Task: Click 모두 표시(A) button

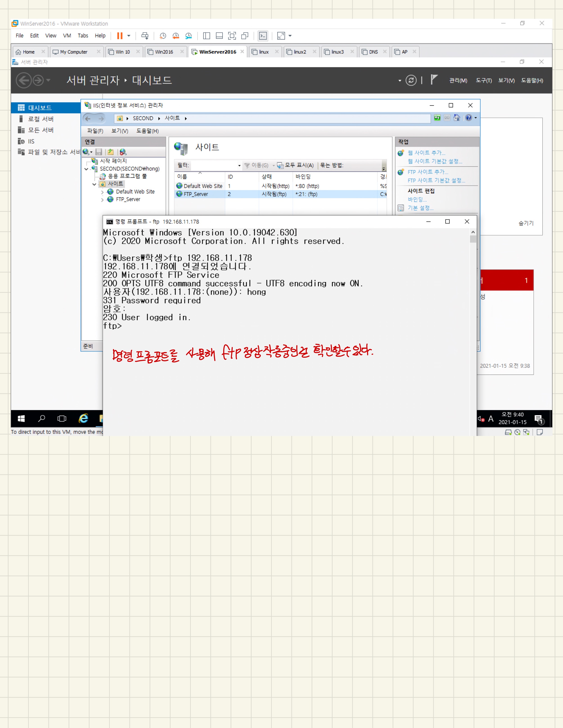Action: coord(295,165)
